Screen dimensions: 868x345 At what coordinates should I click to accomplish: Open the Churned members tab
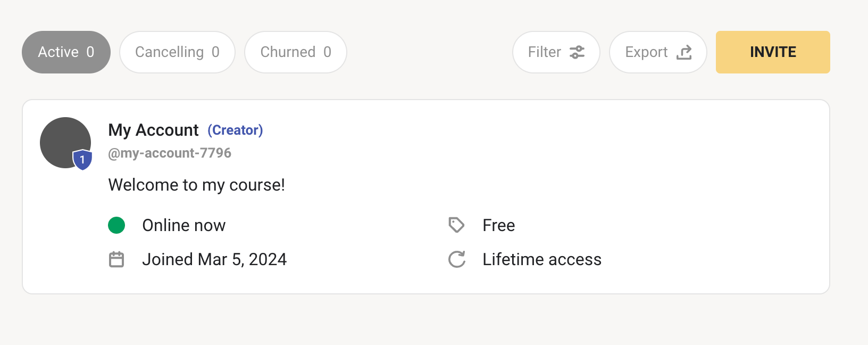(295, 52)
